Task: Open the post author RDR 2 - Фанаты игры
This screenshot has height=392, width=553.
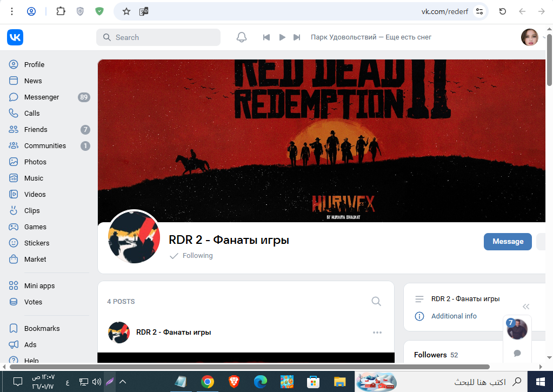Action: (174, 333)
